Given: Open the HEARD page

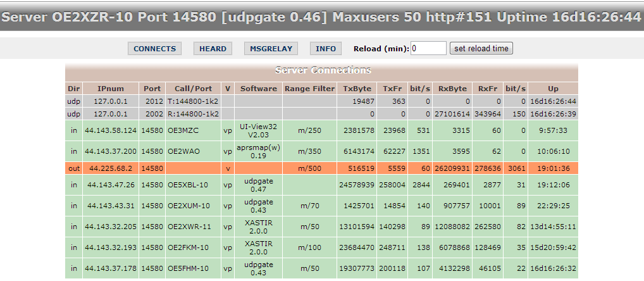Looking at the screenshot, I should [213, 49].
